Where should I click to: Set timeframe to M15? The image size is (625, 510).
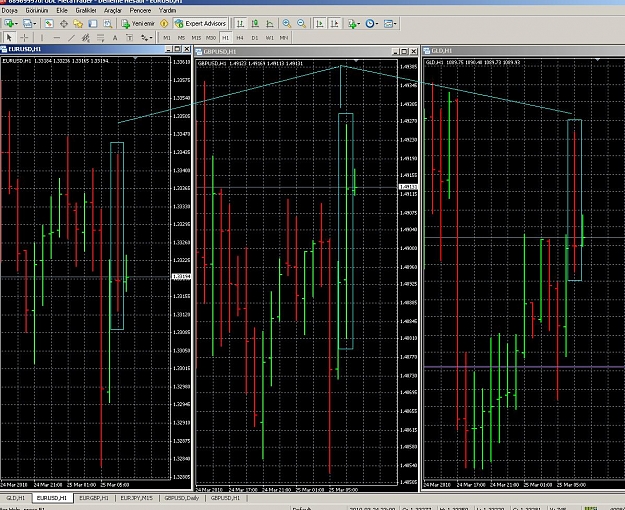click(x=196, y=38)
